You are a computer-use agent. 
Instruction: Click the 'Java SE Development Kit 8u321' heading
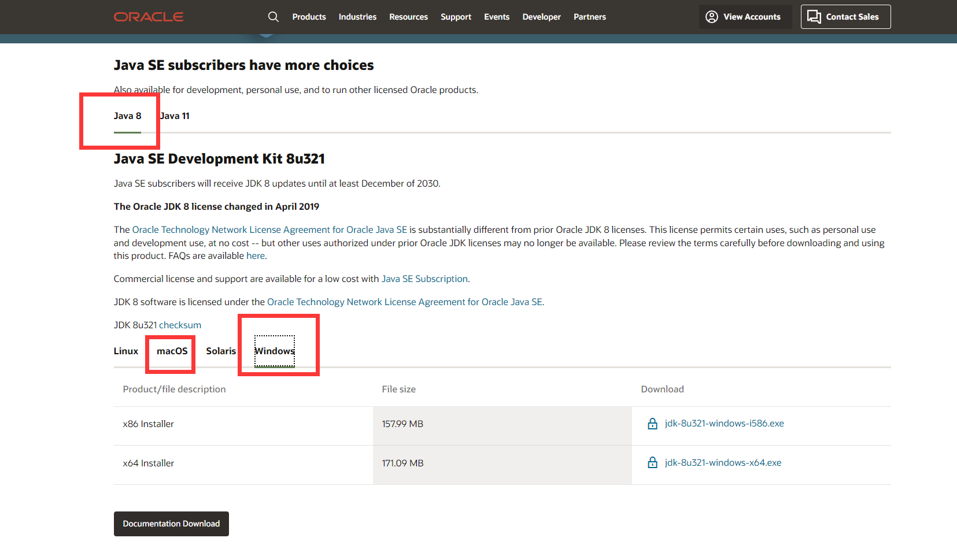click(x=219, y=159)
